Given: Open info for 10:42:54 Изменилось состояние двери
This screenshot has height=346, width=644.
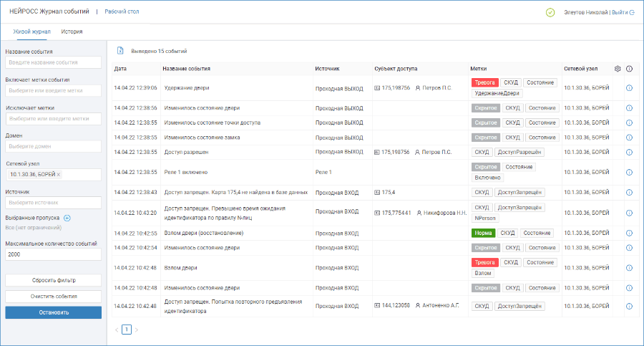Looking at the screenshot, I should (x=629, y=248).
